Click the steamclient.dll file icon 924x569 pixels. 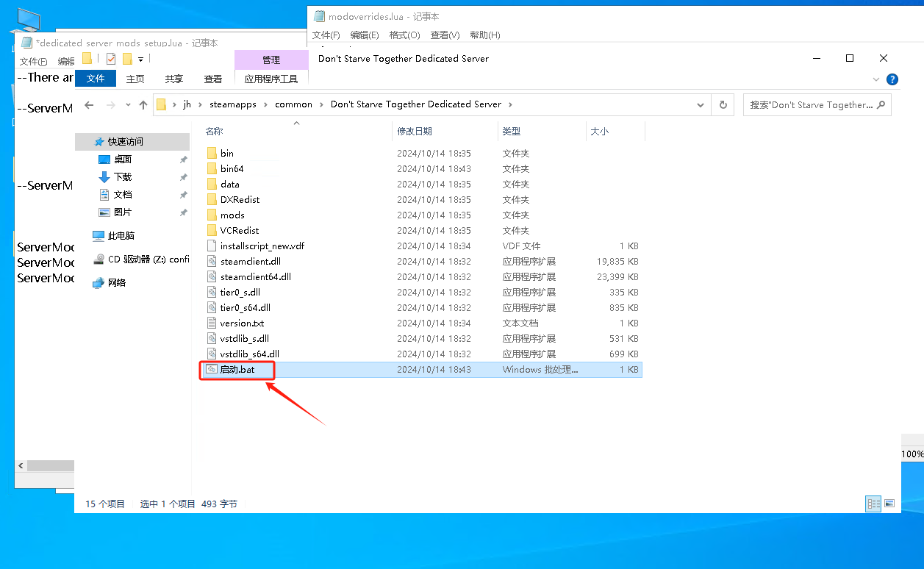[x=212, y=261]
